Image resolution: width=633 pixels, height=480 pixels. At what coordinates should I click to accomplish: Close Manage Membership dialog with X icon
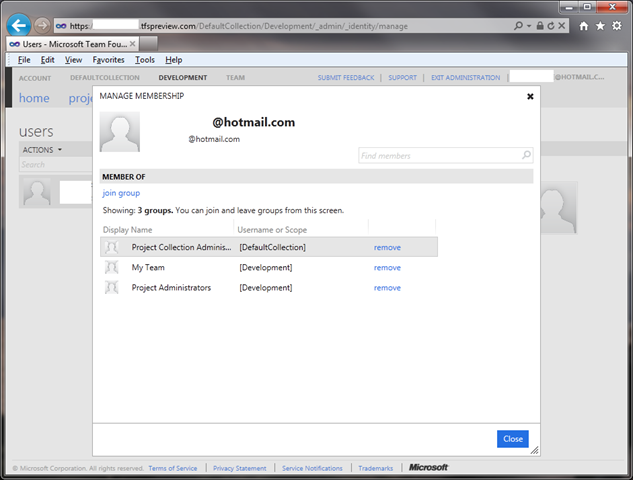[x=529, y=97]
